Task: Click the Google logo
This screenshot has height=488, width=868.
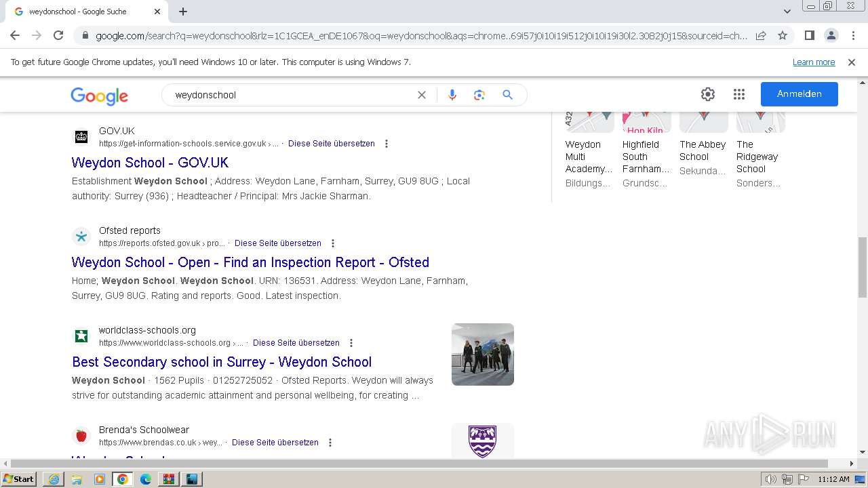Action: pyautogui.click(x=99, y=96)
